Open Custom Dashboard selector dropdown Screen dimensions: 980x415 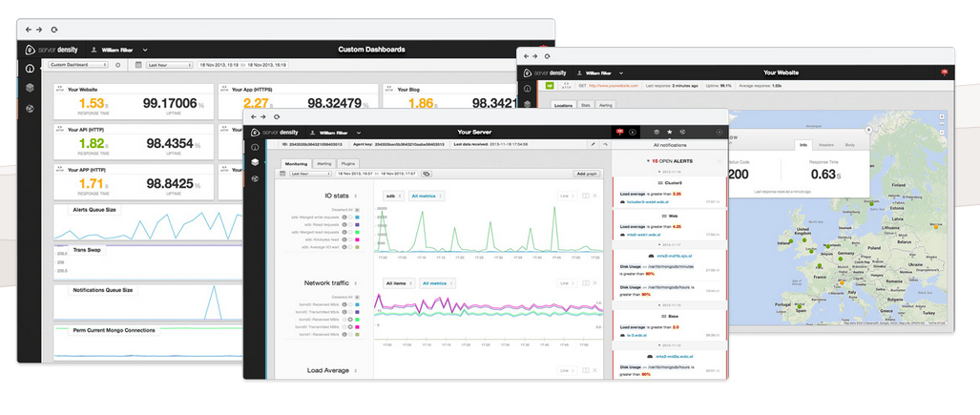click(x=79, y=64)
